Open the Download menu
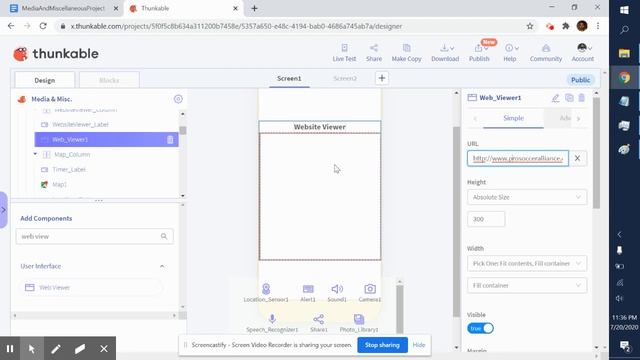This screenshot has height=360, width=640. (x=445, y=53)
